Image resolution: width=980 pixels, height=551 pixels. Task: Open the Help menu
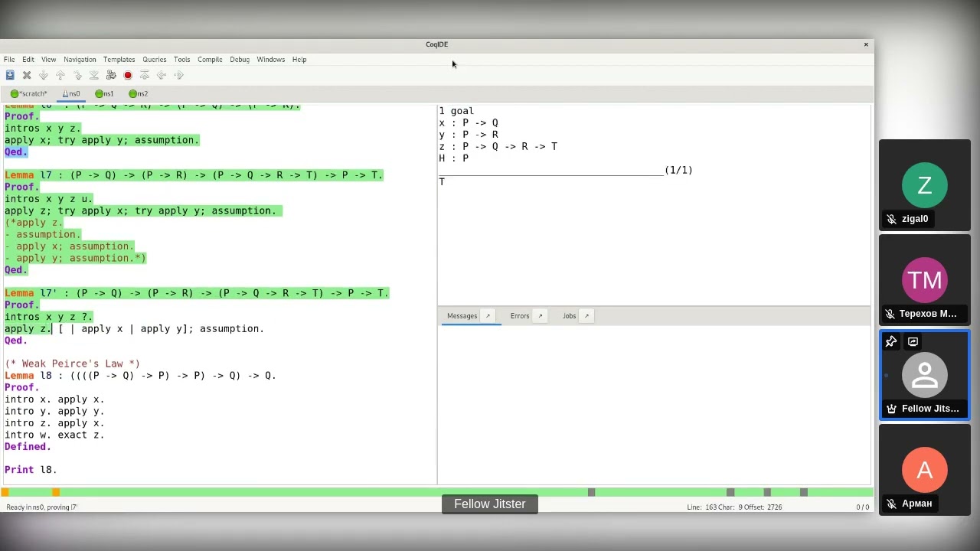click(299, 60)
